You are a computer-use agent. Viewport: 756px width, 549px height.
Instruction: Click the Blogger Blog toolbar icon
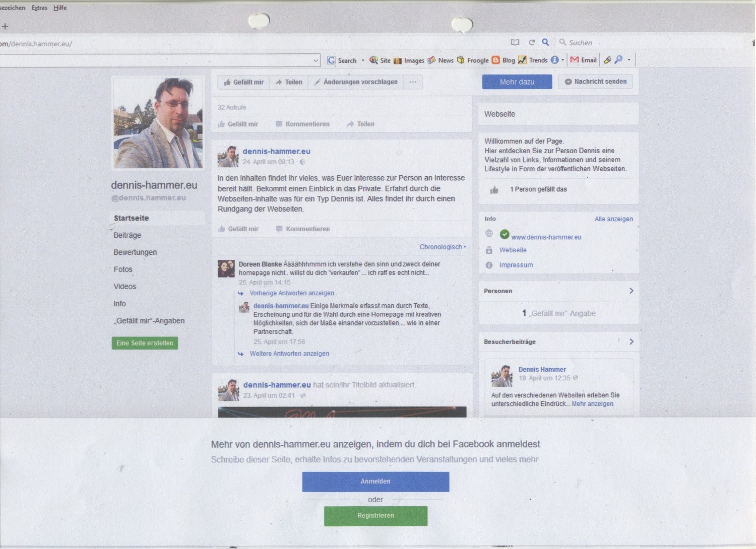496,60
